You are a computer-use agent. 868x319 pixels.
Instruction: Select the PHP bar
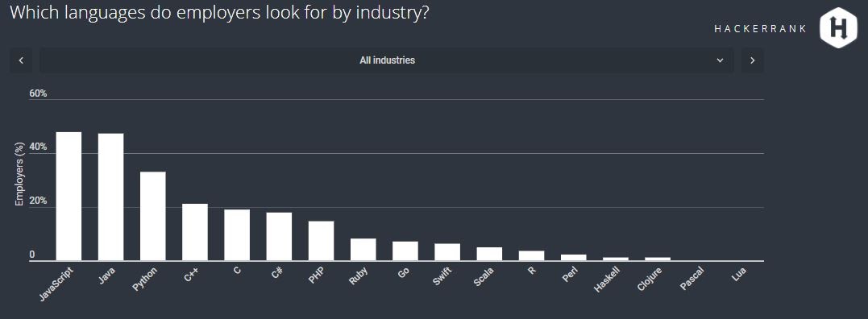[321, 241]
